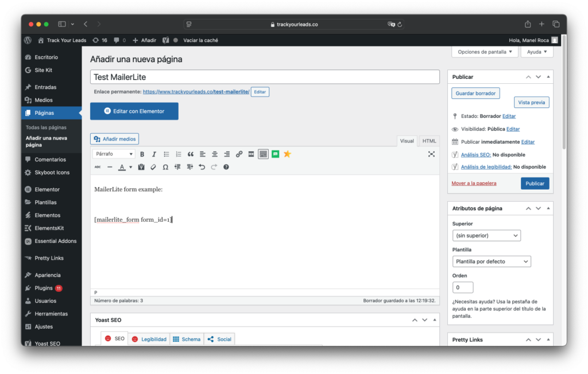Click Guardar borrador button
The height and width of the screenshot is (374, 588).
pos(475,94)
